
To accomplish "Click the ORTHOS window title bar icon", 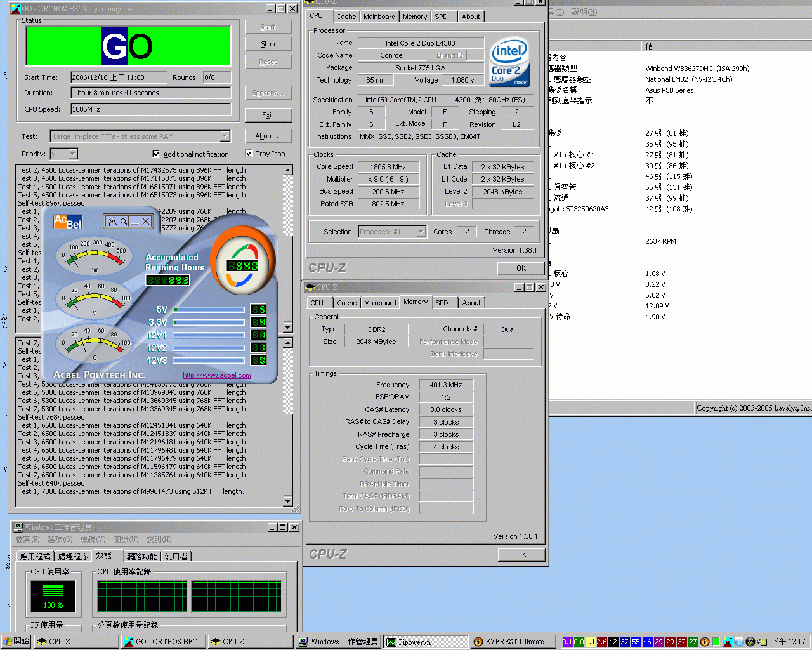I will (x=16, y=9).
